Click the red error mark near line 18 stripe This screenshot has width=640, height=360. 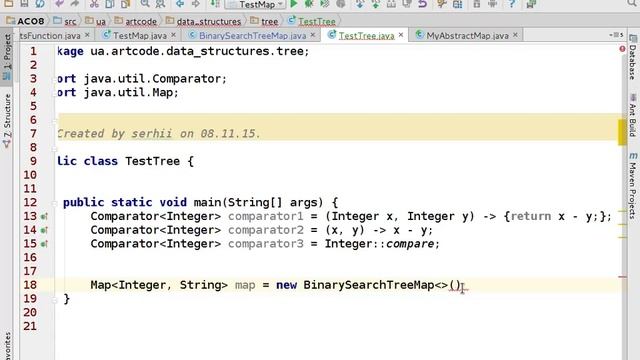point(622,277)
